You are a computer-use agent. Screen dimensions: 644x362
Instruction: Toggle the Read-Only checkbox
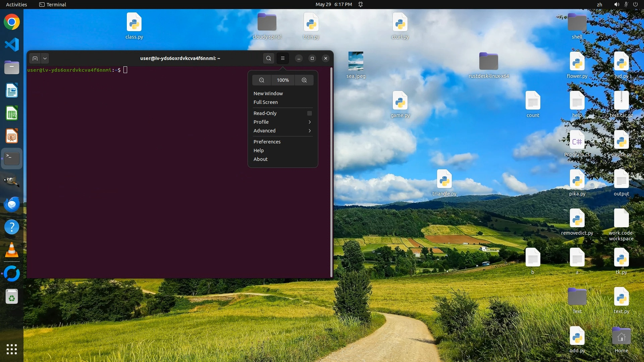point(309,113)
